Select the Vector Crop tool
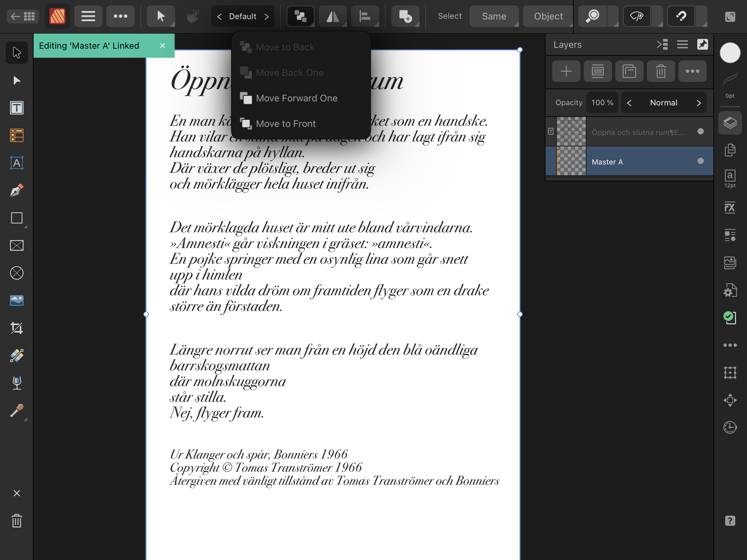 point(16,328)
